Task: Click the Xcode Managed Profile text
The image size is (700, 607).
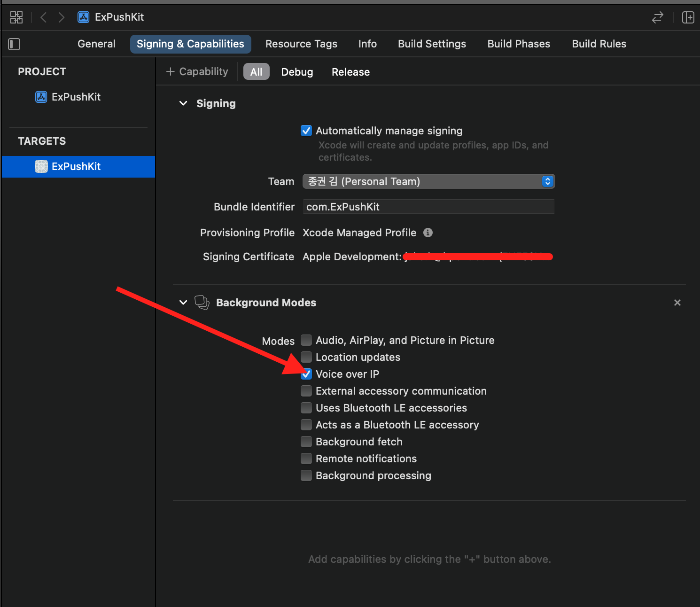Action: point(359,233)
